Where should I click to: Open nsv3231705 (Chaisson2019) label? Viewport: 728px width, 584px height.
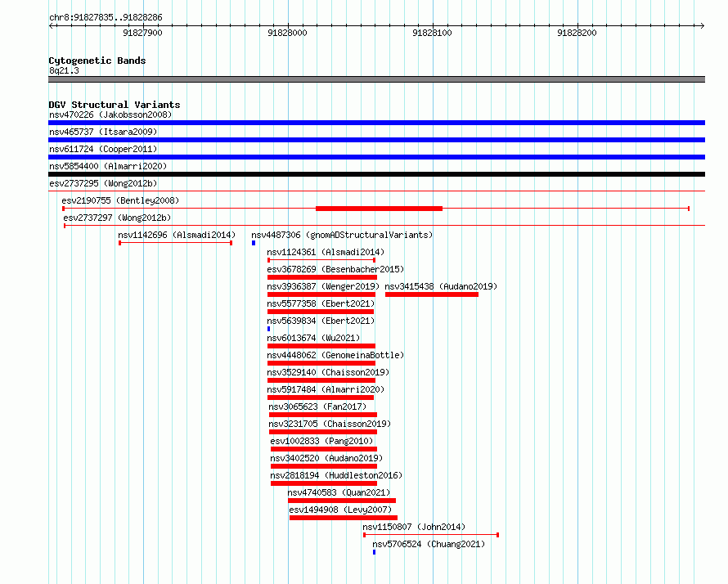click(x=330, y=424)
